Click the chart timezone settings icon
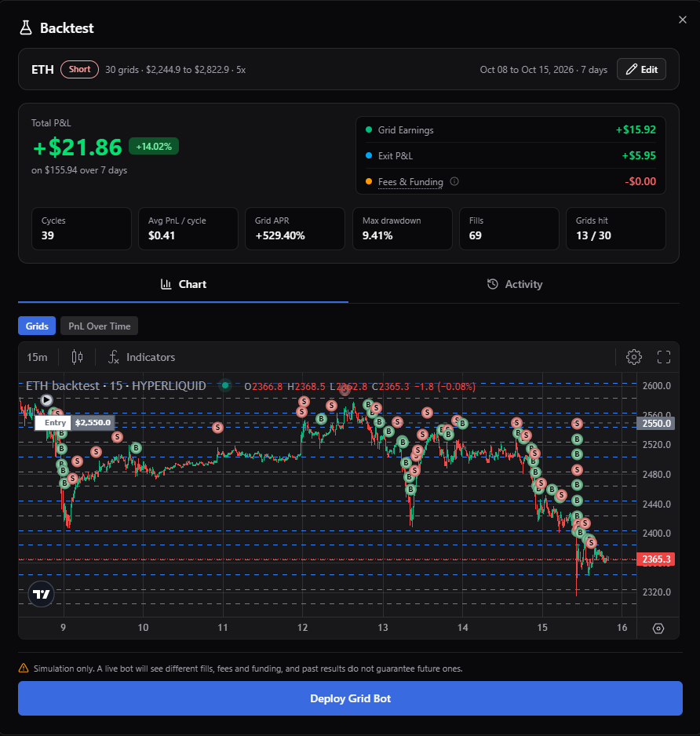 click(658, 628)
